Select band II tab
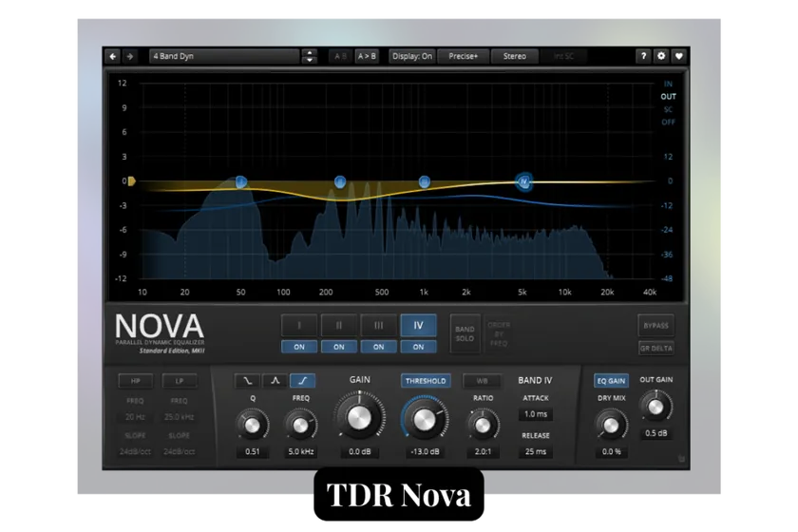This screenshot has height=532, width=798. (339, 325)
